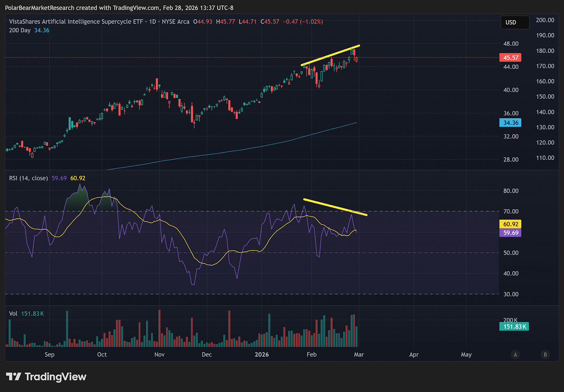Image resolution: width=564 pixels, height=392 pixels.
Task: Click the RSI legend value 59.69
Action: pyautogui.click(x=59, y=178)
